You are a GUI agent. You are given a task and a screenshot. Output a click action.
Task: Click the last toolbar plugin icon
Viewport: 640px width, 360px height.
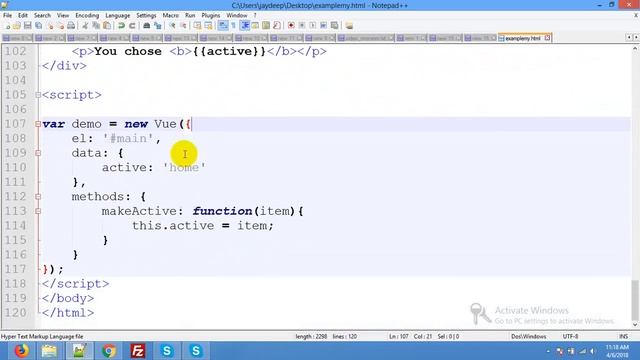pos(349,26)
